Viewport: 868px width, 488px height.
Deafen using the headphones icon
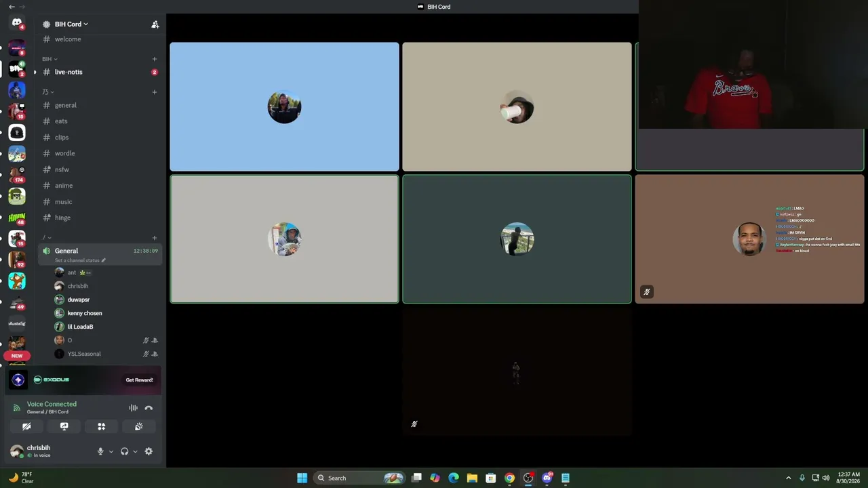click(124, 451)
